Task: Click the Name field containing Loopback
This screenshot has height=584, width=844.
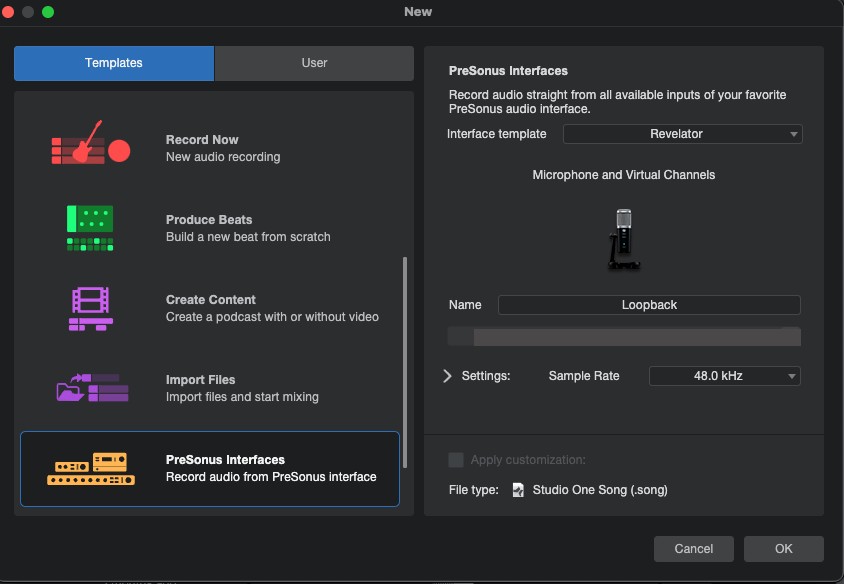Action: click(x=649, y=305)
